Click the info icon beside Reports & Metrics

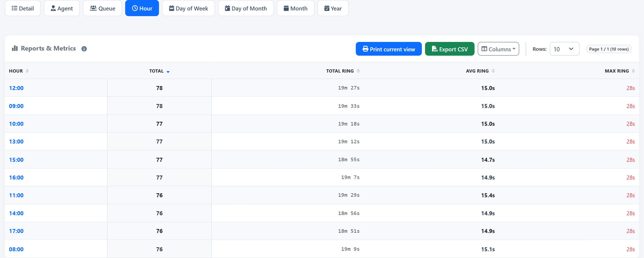[84, 49]
